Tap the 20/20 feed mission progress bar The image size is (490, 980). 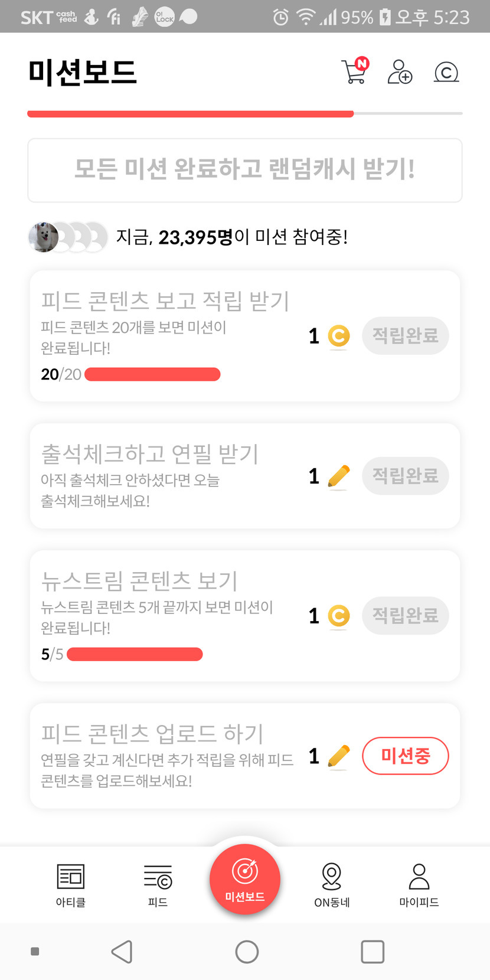tap(152, 374)
